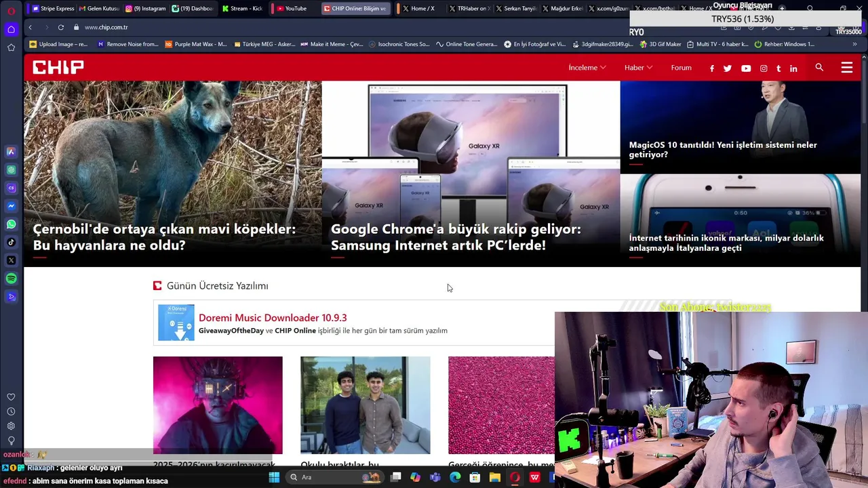This screenshot has width=868, height=488.
Task: Open the 3D Gif Maker bookmark
Action: tap(660, 44)
